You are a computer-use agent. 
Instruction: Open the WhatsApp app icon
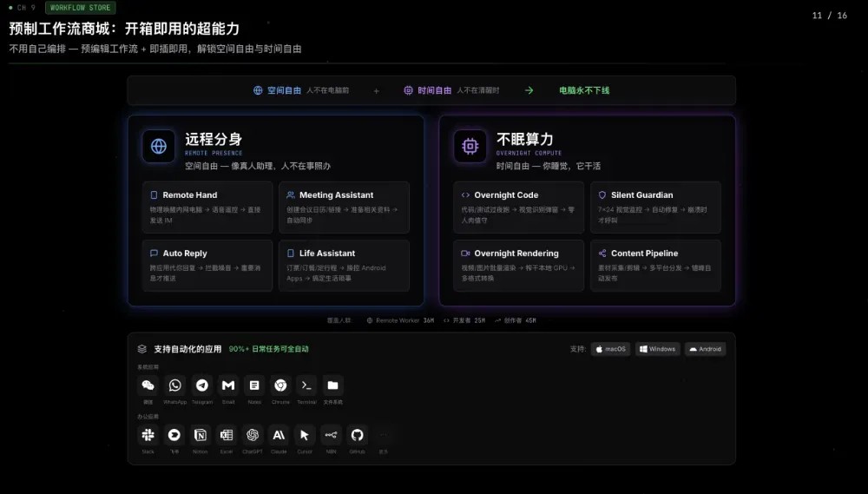(x=175, y=385)
